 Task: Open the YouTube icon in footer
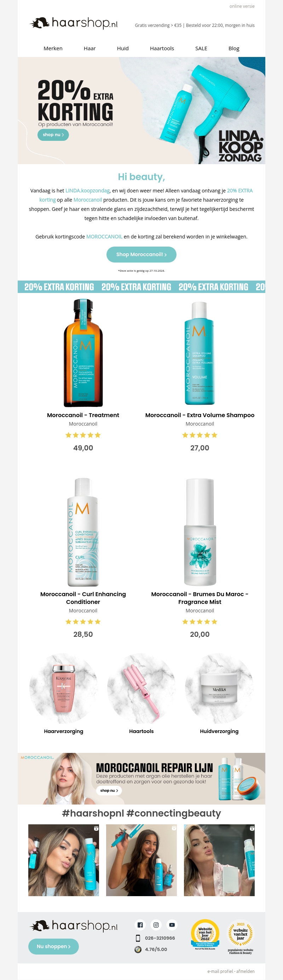pyautogui.click(x=172, y=925)
